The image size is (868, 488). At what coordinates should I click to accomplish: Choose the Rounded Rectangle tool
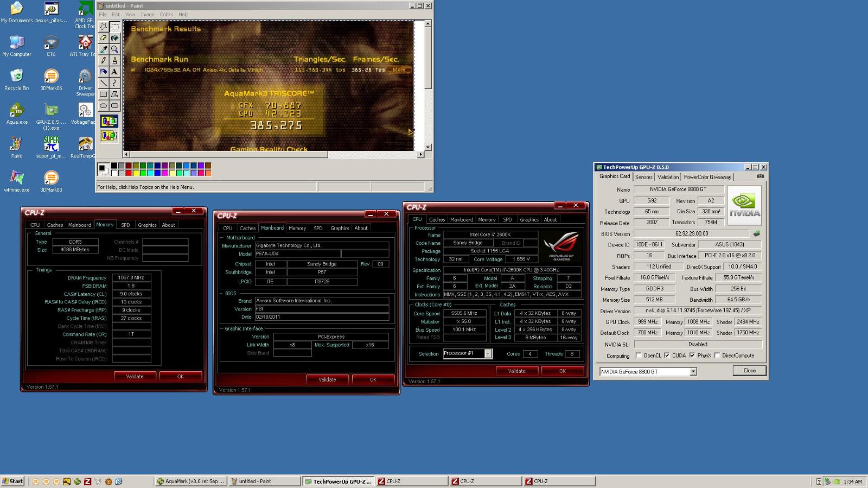114,106
